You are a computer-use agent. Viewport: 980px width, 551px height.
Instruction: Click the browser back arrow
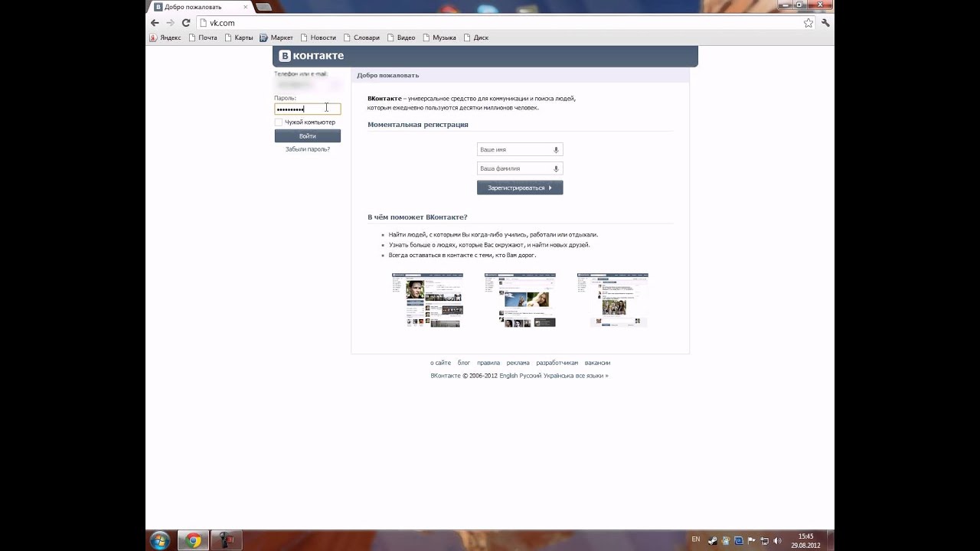(155, 23)
